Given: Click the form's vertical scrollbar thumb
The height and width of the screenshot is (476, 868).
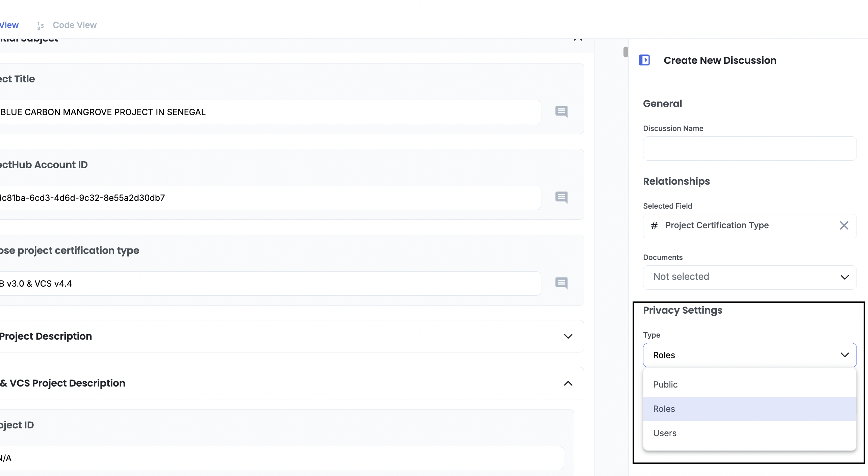Looking at the screenshot, I should [626, 52].
